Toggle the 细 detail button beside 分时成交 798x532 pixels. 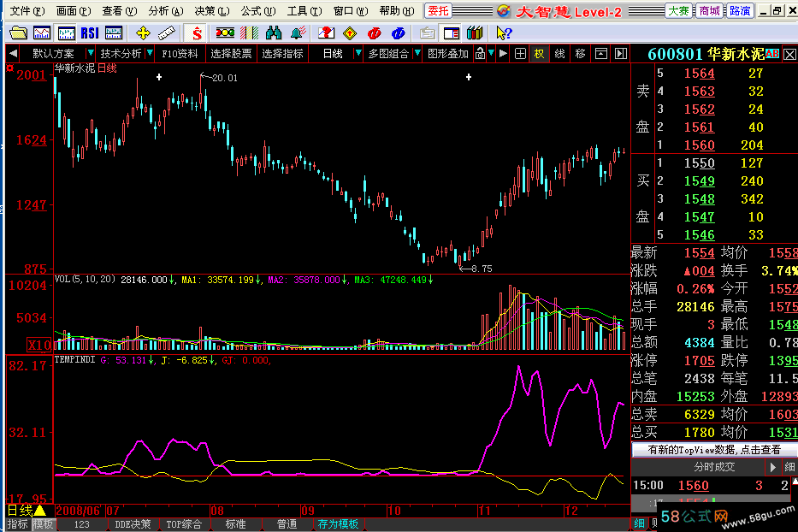pos(789,467)
